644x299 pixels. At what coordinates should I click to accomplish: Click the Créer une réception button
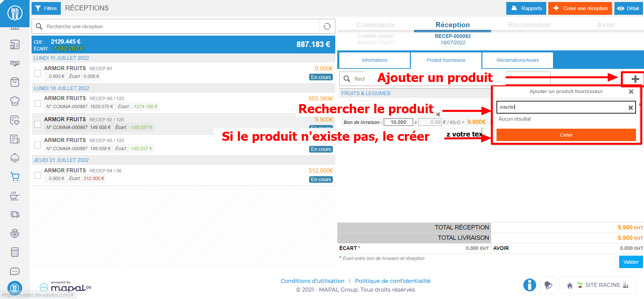[x=580, y=8]
